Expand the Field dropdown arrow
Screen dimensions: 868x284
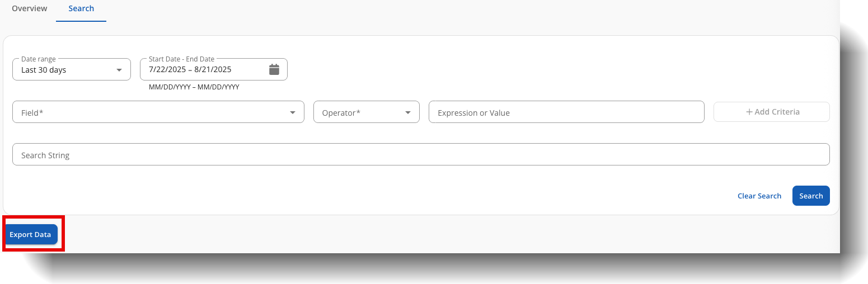(292, 113)
